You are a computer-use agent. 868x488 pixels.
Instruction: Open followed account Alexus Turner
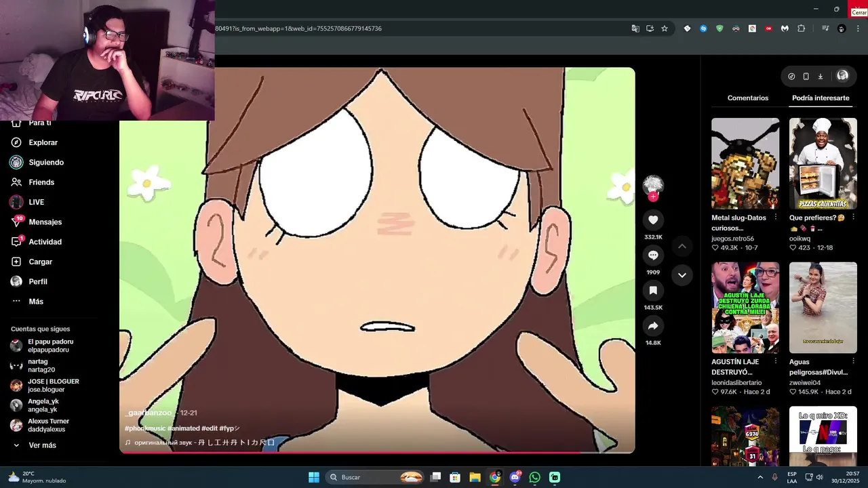click(48, 425)
